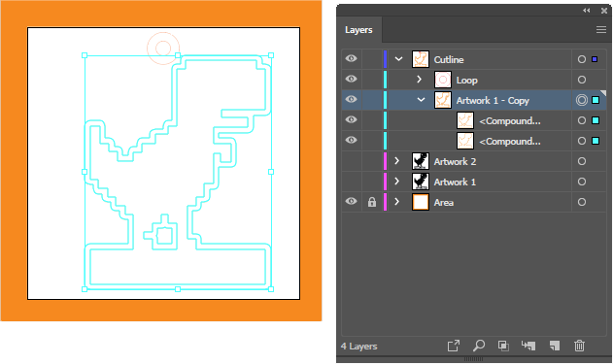Click the Artwork 1 - Copy selection color square
The width and height of the screenshot is (613, 364).
[596, 100]
